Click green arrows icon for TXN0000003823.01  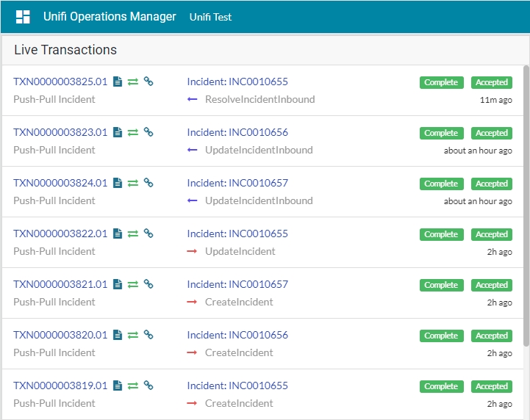point(133,133)
